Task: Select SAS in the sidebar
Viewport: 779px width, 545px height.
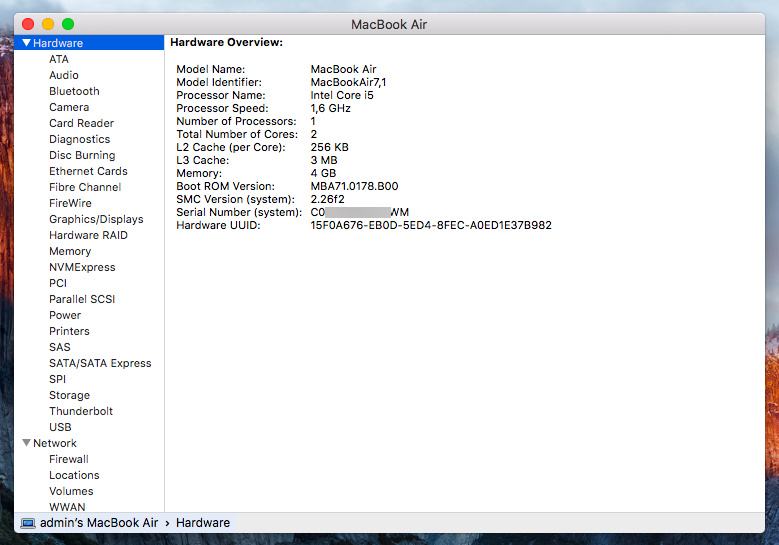Action: point(60,347)
